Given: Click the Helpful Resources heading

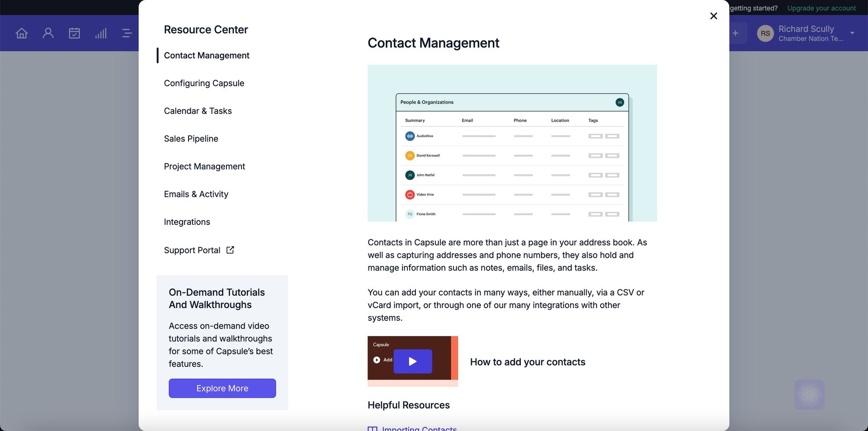Looking at the screenshot, I should click(x=409, y=405).
